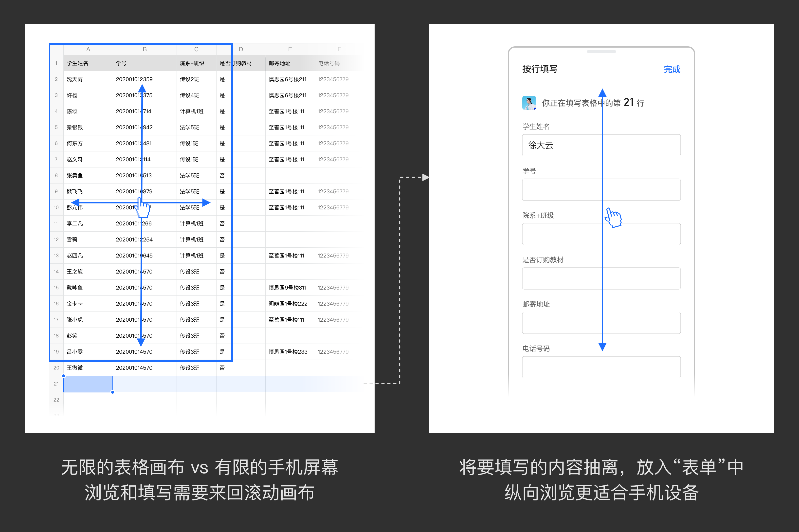Click the cell containing 彭笑
Viewport: 799px width, 532px height.
coord(88,336)
